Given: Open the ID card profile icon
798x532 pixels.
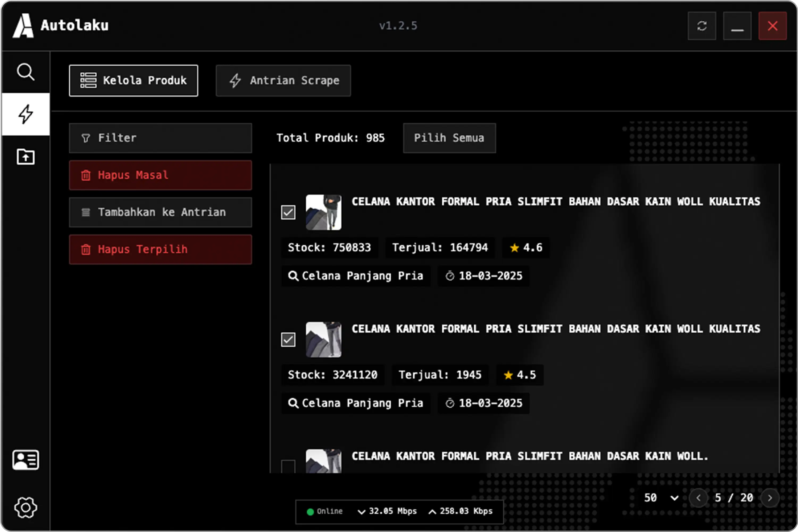Looking at the screenshot, I should (x=26, y=460).
